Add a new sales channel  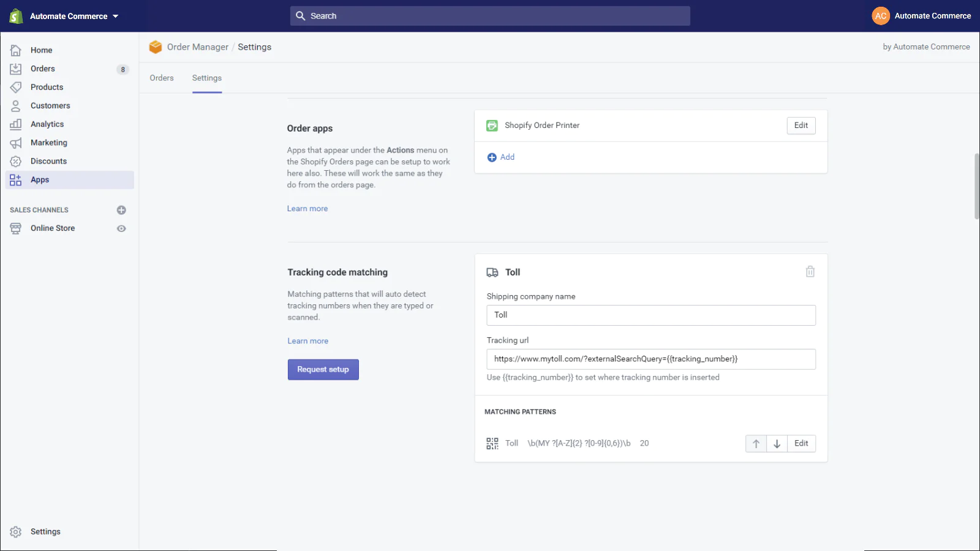click(121, 210)
